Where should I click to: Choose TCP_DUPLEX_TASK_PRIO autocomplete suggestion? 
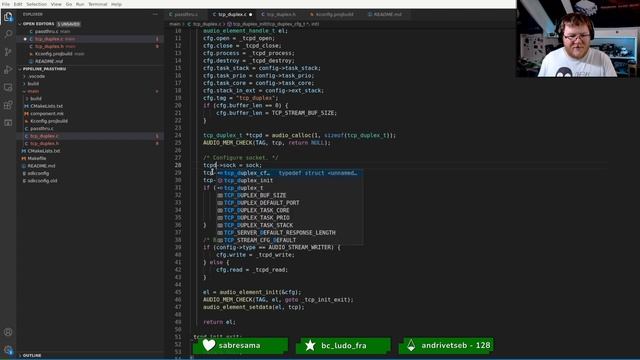coord(289,218)
